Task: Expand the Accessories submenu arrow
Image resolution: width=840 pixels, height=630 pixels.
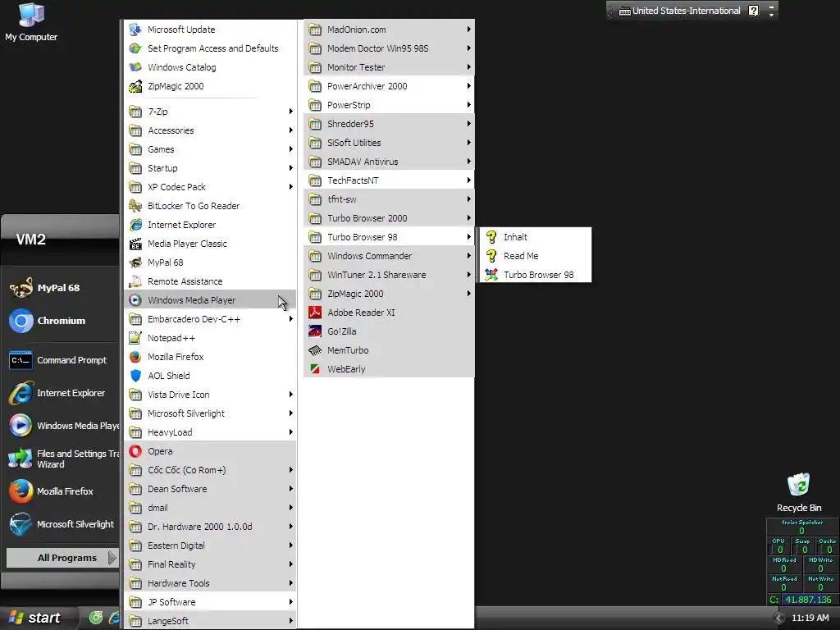Action: (x=291, y=130)
